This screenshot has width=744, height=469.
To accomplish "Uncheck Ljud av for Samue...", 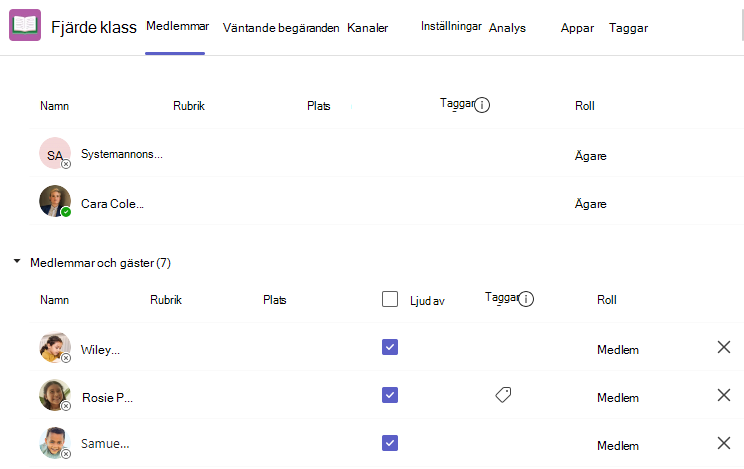I will (x=390, y=443).
